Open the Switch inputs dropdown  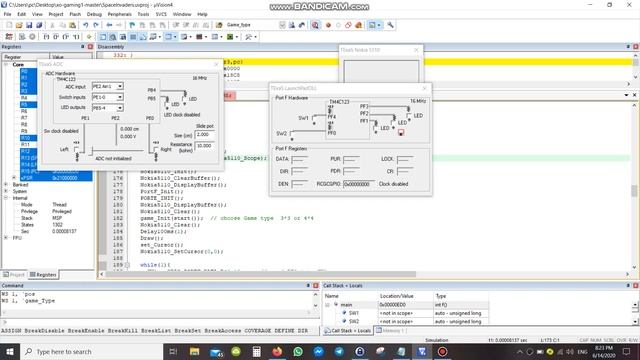tap(120, 97)
